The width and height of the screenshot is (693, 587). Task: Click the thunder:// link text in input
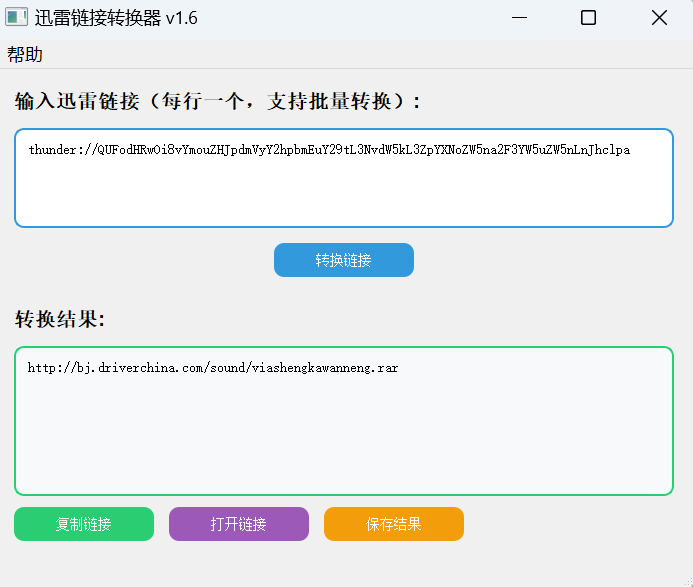pos(329,150)
